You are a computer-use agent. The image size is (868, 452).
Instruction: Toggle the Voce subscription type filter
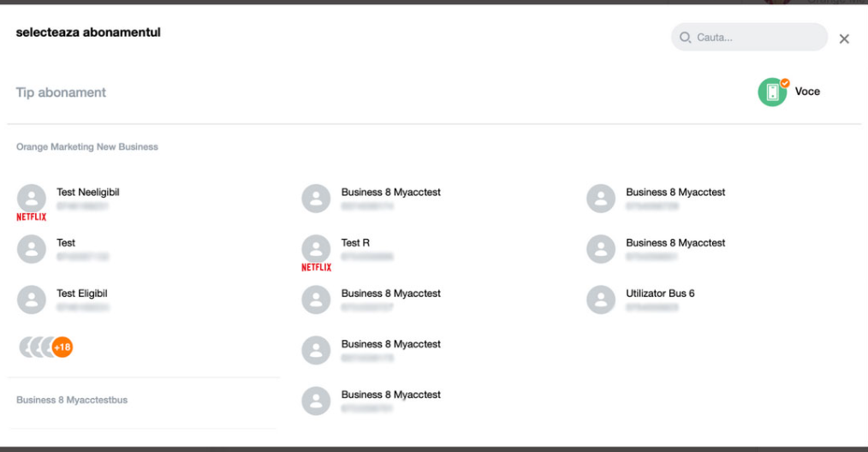coord(807,92)
